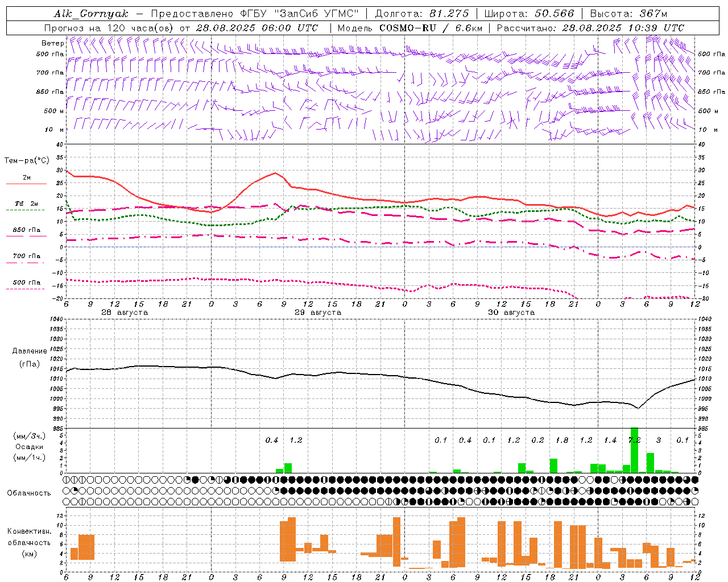728x582 pixels.
Task: Click the Ветер wind panel label
Action: click(x=52, y=43)
